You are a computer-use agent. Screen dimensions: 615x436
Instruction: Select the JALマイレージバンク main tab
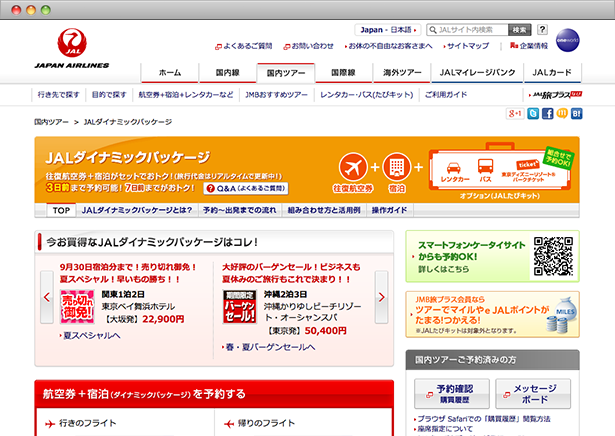click(477, 73)
